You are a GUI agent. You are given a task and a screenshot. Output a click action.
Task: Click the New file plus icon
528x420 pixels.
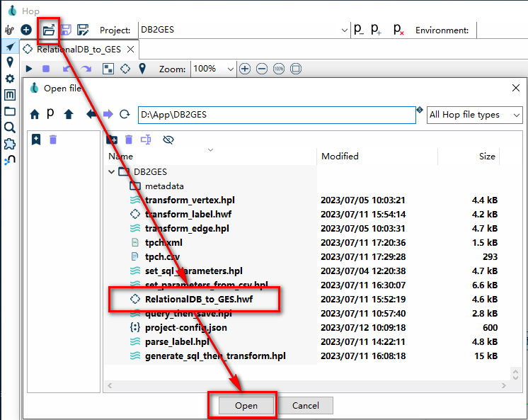coord(26,30)
